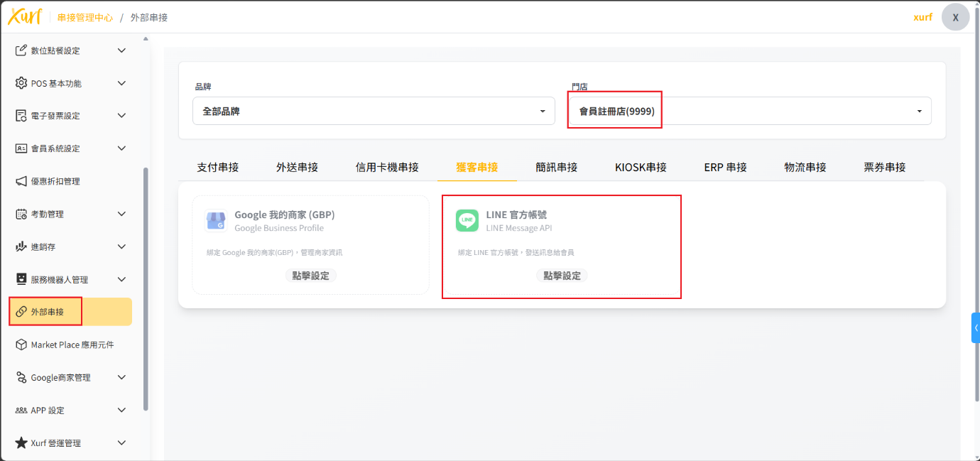Viewport: 980px width, 461px height.
Task: Click the LINE 官方帳號 card title
Action: pyautogui.click(x=516, y=215)
